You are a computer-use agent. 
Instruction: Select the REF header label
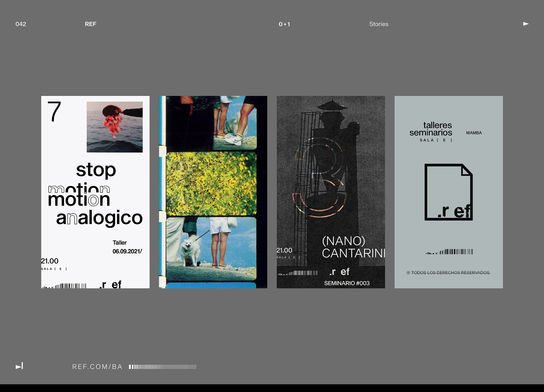tap(91, 24)
